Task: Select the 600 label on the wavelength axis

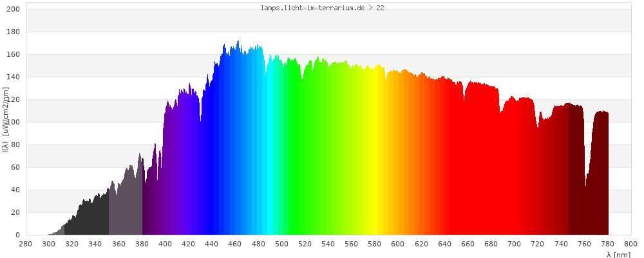Action: (398, 244)
